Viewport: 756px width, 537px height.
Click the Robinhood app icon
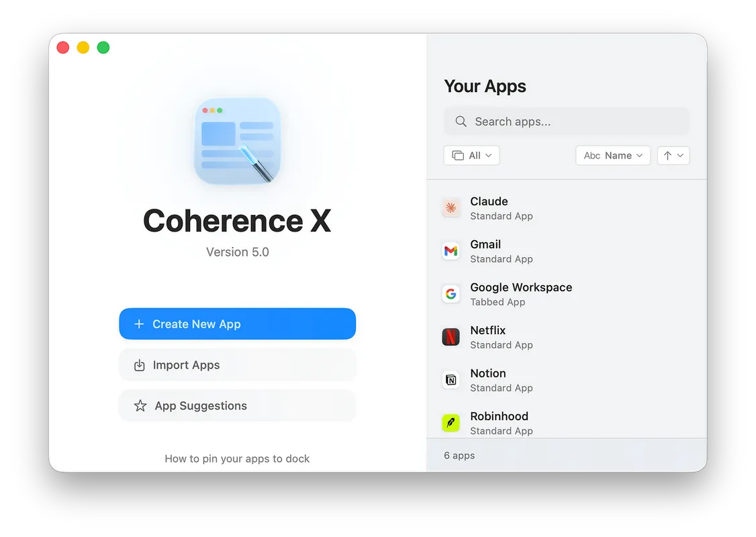(451, 422)
